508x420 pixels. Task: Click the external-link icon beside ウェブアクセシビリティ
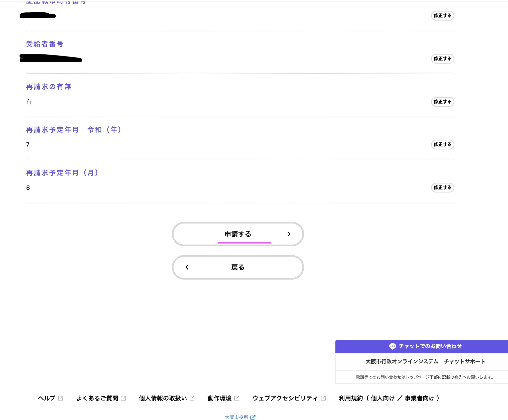(323, 398)
